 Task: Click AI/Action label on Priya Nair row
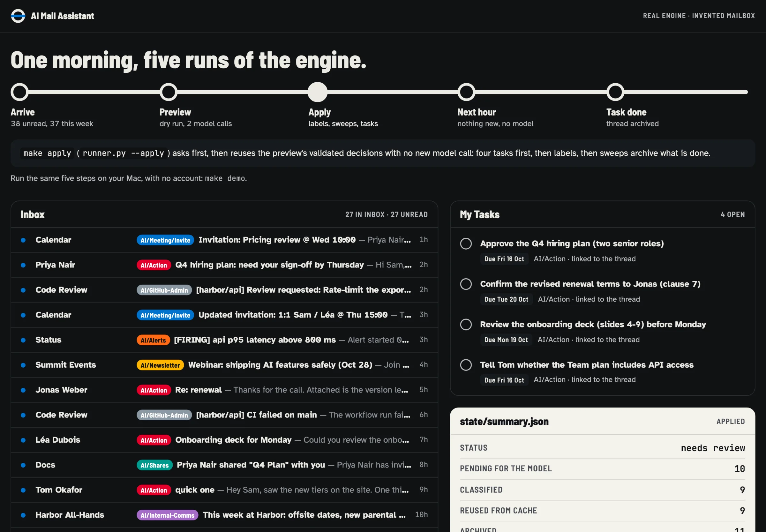coord(154,265)
